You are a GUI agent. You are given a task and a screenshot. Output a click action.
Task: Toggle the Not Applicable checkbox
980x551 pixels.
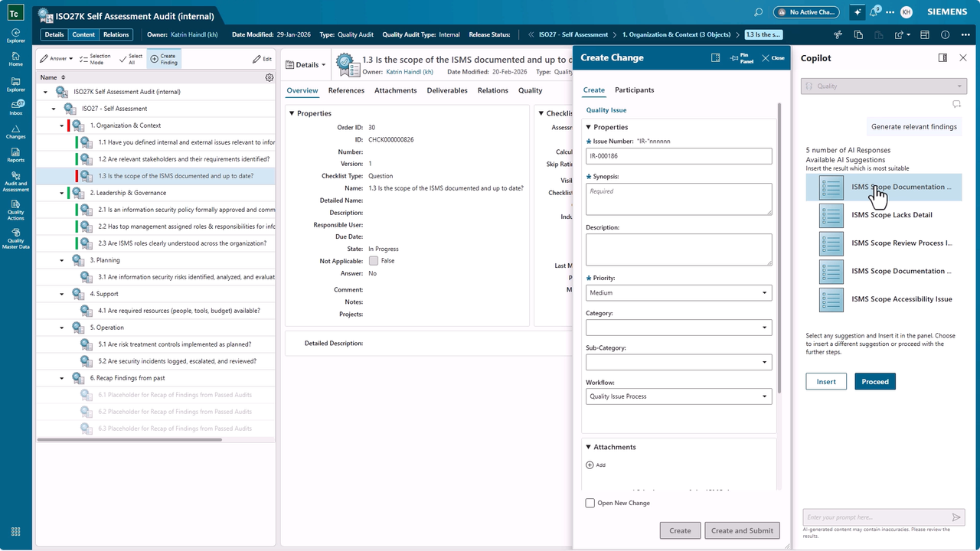tap(374, 261)
